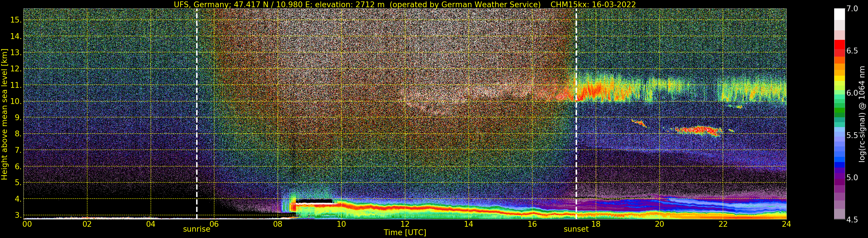This screenshot has height=238, width=868.
Task: Click the time axis tick '04'
Action: pyautogui.click(x=151, y=224)
